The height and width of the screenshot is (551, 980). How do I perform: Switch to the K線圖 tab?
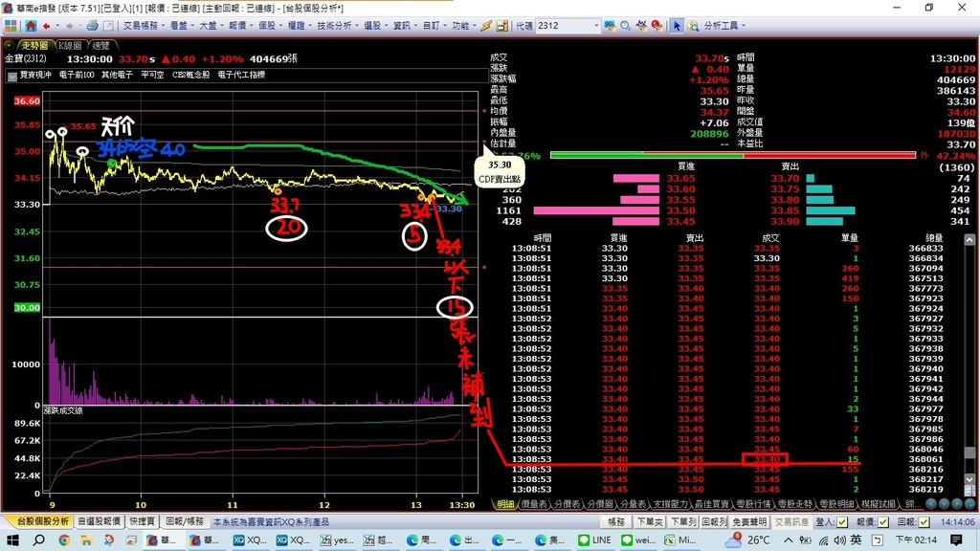click(70, 45)
